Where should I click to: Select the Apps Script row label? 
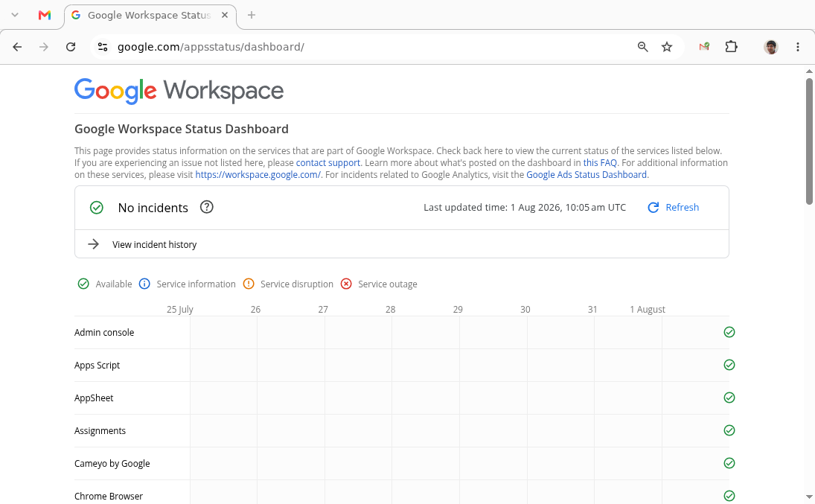point(97,365)
